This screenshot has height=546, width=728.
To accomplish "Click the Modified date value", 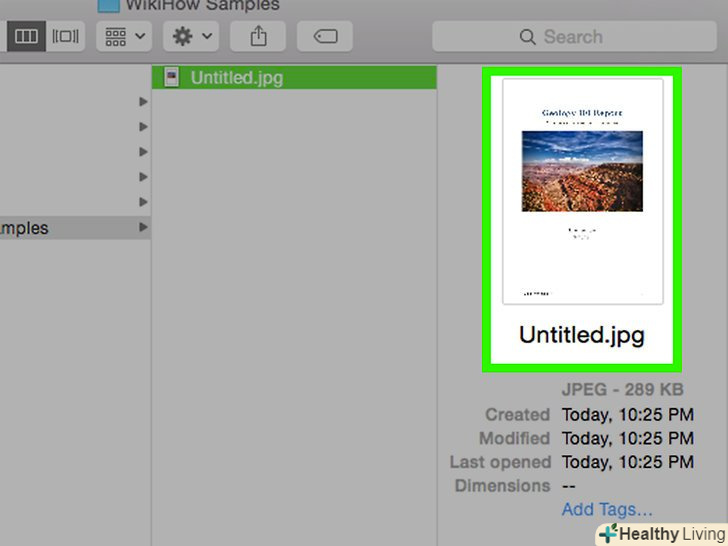I will click(628, 438).
